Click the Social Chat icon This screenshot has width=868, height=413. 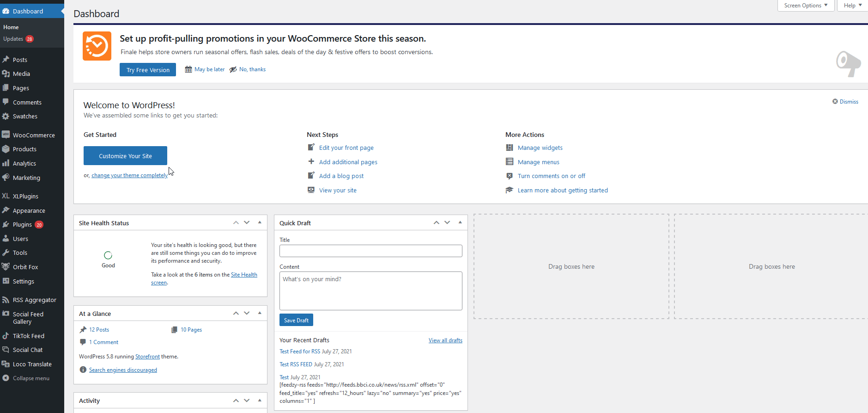point(6,350)
